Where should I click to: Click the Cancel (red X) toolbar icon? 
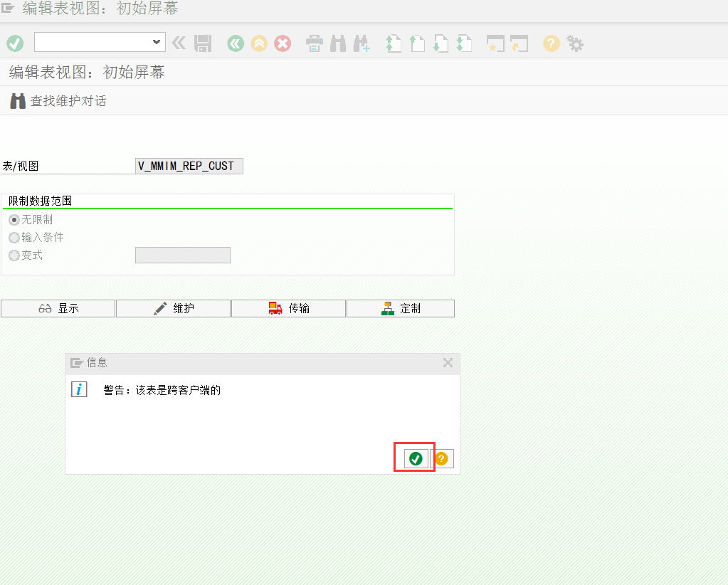click(283, 43)
